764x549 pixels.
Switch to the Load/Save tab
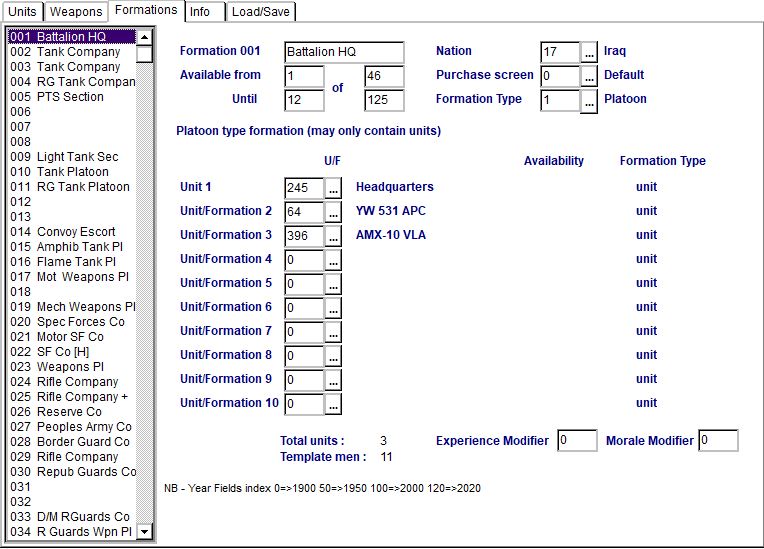[x=260, y=12]
